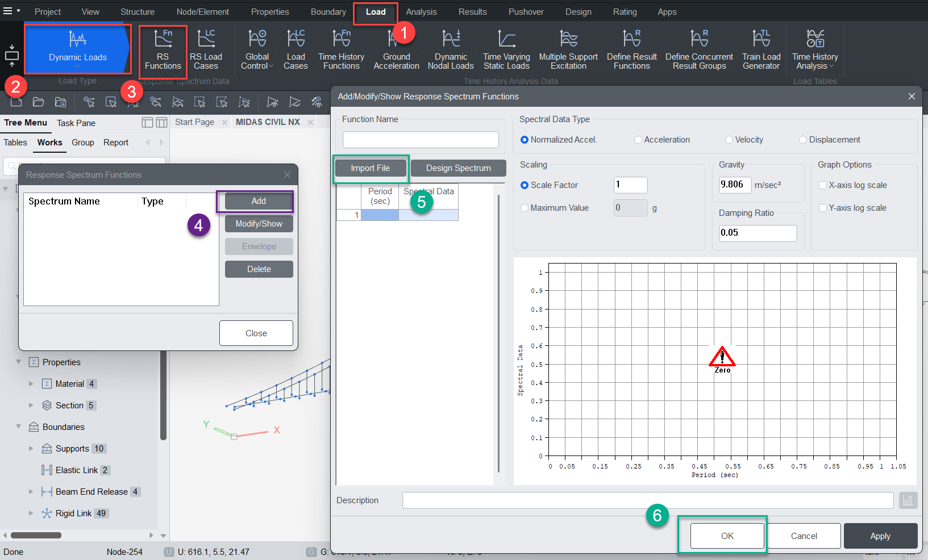This screenshot has height=560, width=928.
Task: Open the Boundary ribbon tab
Action: [328, 12]
